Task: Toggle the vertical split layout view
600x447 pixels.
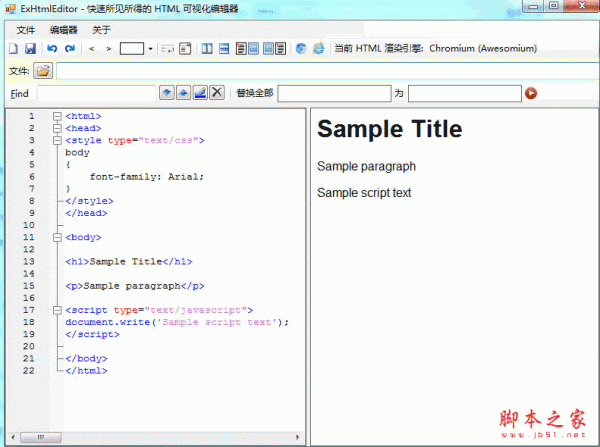Action: point(205,48)
